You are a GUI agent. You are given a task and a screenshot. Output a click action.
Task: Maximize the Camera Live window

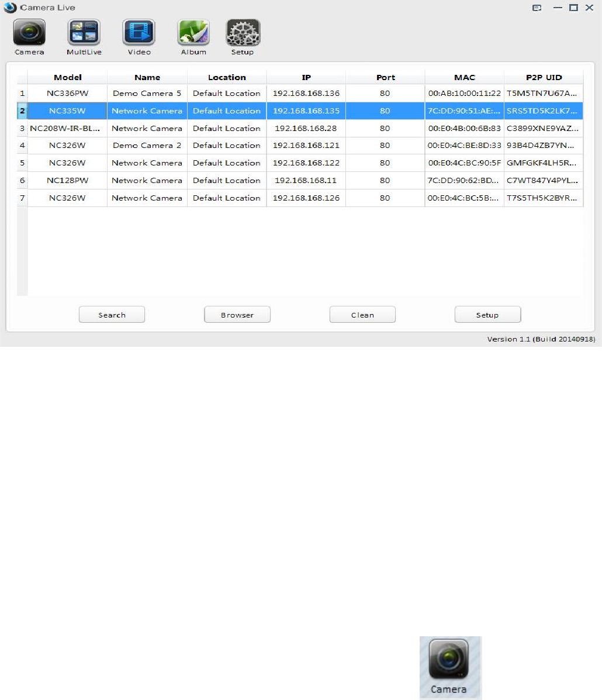573,8
